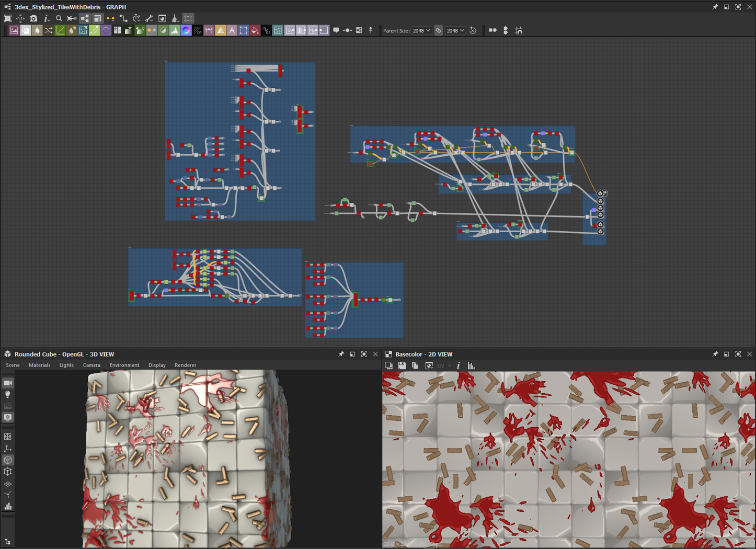Pin the Graph panel
The width and height of the screenshot is (756, 549).
(715, 7)
